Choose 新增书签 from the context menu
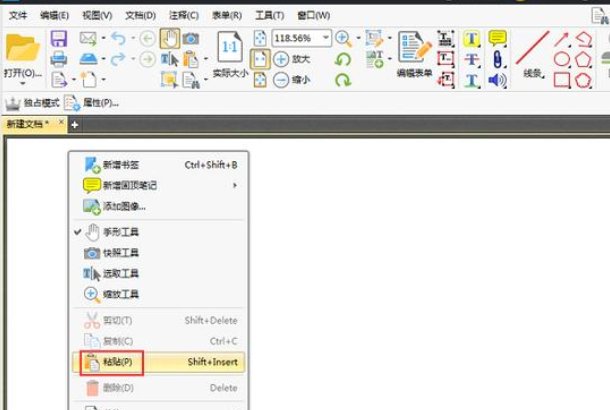Image resolution: width=610 pixels, height=410 pixels. pos(160,165)
